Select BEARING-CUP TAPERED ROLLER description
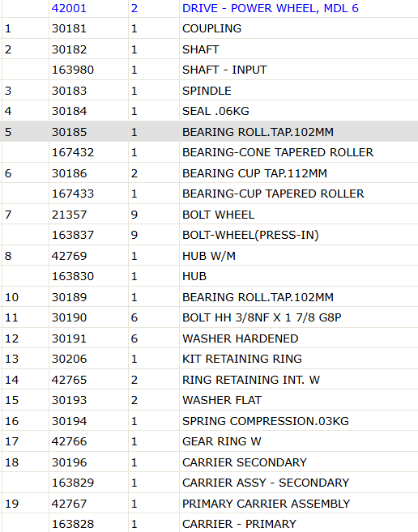This screenshot has height=532, width=418. point(273,194)
